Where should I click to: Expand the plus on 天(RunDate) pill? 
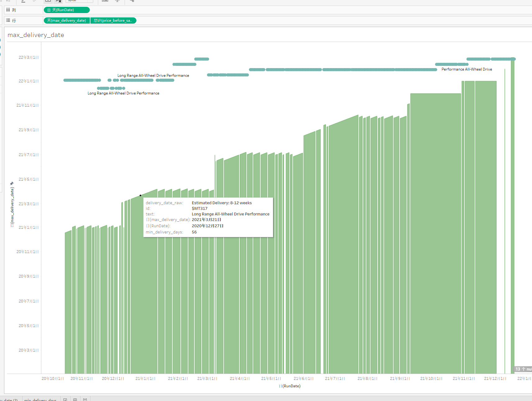tap(49, 10)
